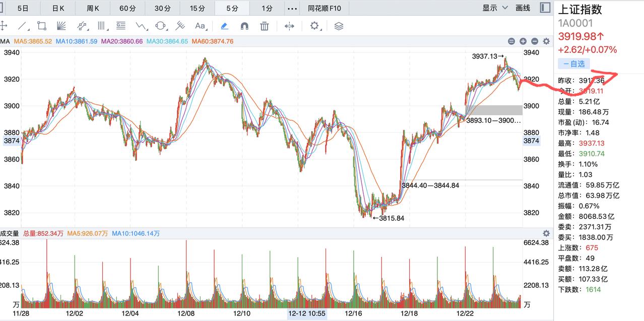Image resolution: width=644 pixels, height=321 pixels.
Task: Select the Aa text annotation tool
Action: [x=200, y=26]
